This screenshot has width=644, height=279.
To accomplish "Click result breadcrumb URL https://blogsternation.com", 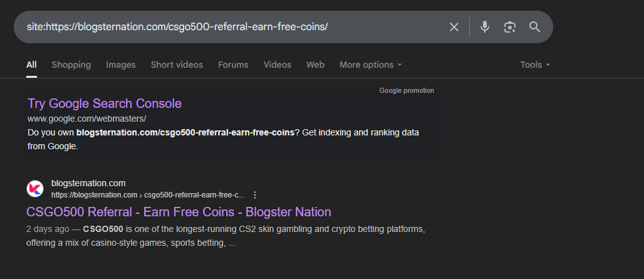I will tap(148, 195).
